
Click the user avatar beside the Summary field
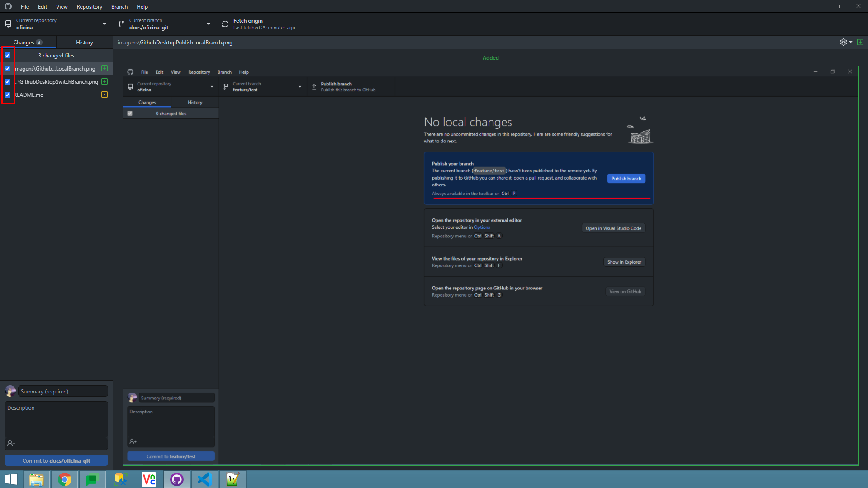coord(10,391)
